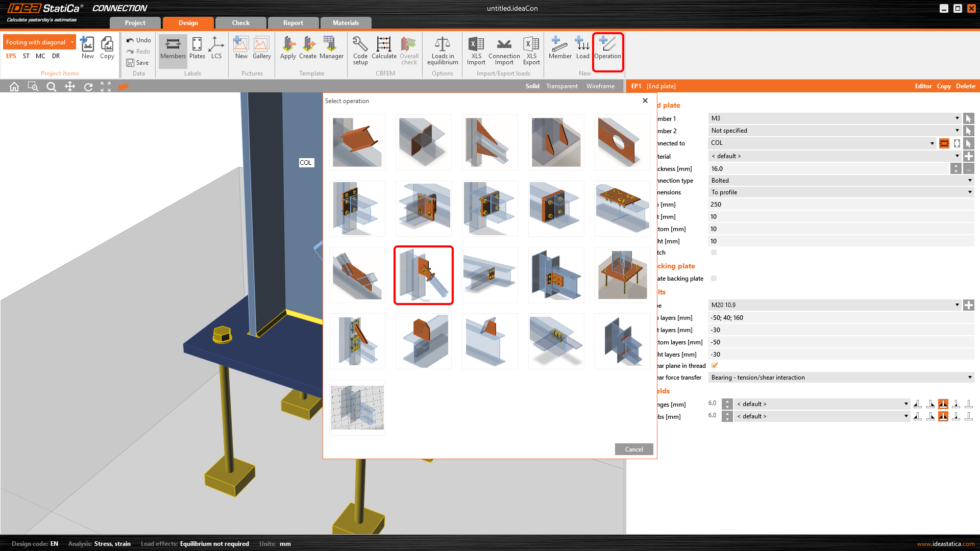Open the template Manager icon
Screen dimensions: 980x551
pos(331,48)
